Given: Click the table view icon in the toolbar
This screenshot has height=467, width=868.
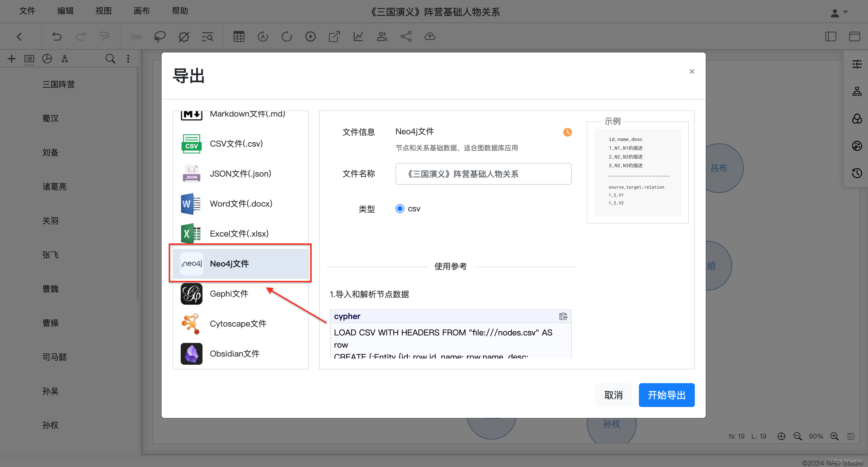Looking at the screenshot, I should coord(239,36).
